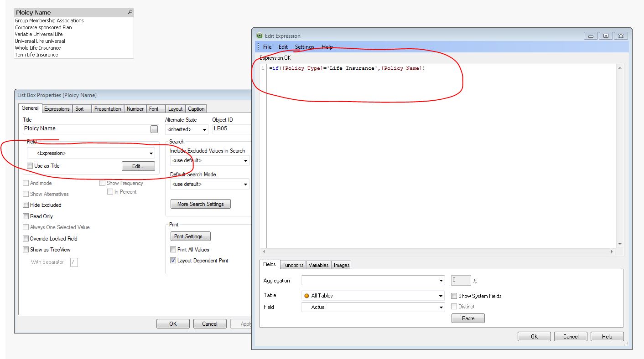The height and width of the screenshot is (359, 644).
Task: Toggle Show as TreeView checkbox
Action: (26, 250)
